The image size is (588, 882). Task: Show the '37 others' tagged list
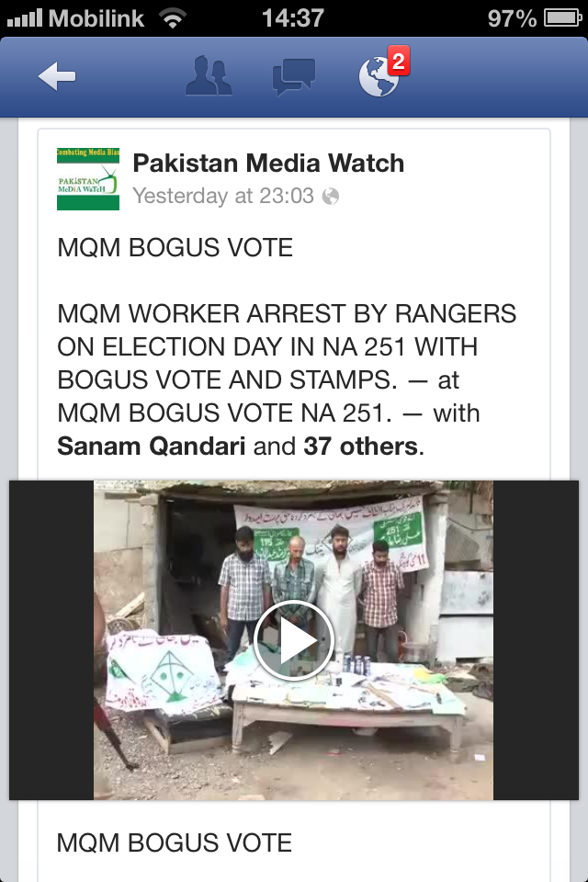pos(361,447)
